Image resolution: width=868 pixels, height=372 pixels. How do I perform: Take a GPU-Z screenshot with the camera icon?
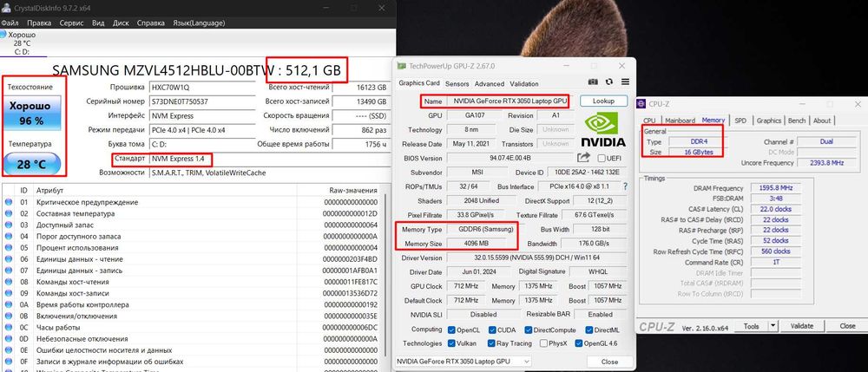tap(593, 82)
